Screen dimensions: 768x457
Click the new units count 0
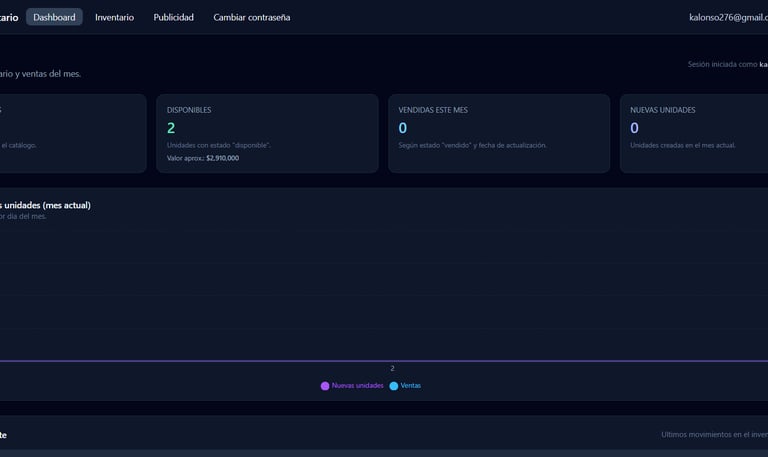tap(634, 128)
